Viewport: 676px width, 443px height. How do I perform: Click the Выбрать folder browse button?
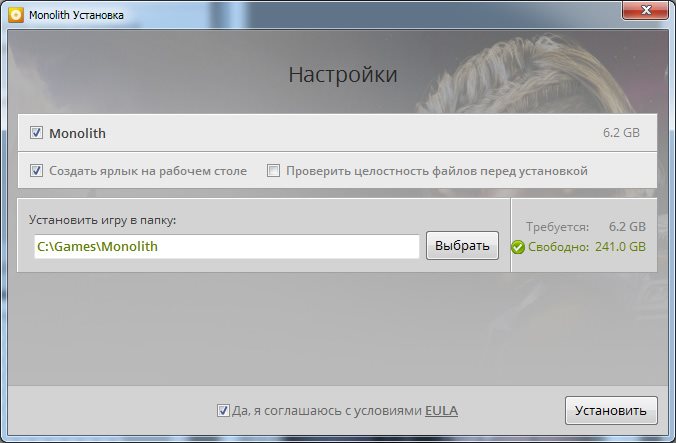(x=462, y=246)
